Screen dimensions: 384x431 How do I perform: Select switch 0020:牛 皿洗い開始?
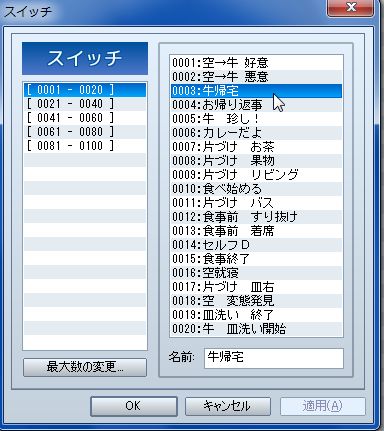pyautogui.click(x=256, y=329)
